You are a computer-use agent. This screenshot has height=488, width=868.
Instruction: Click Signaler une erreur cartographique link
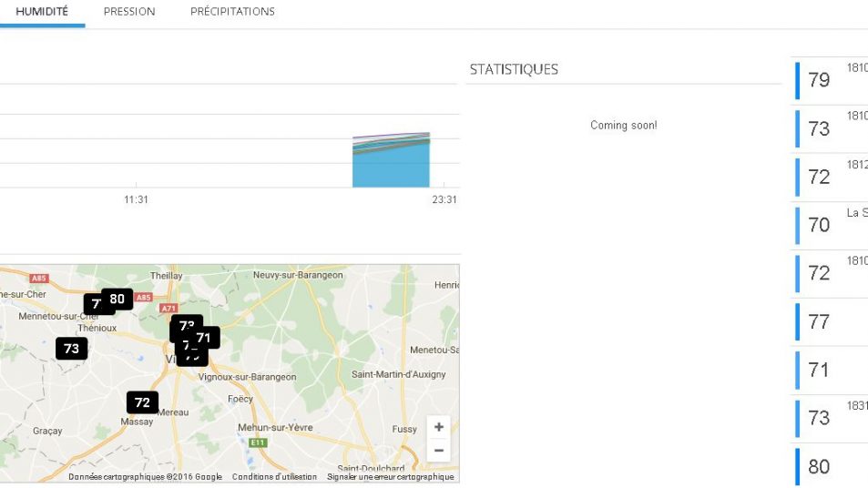390,477
